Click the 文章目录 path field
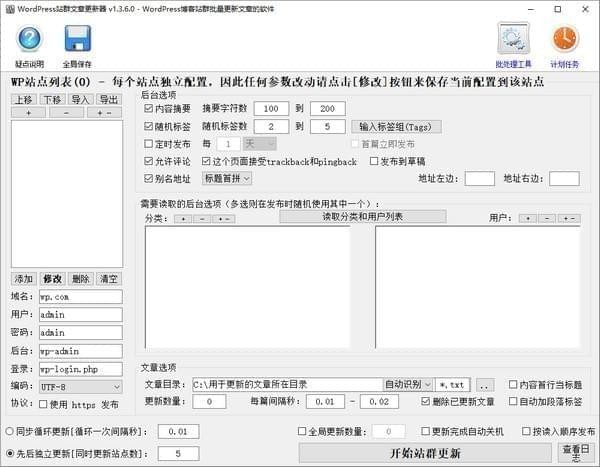Image resolution: width=600 pixels, height=467 pixels. [287, 384]
